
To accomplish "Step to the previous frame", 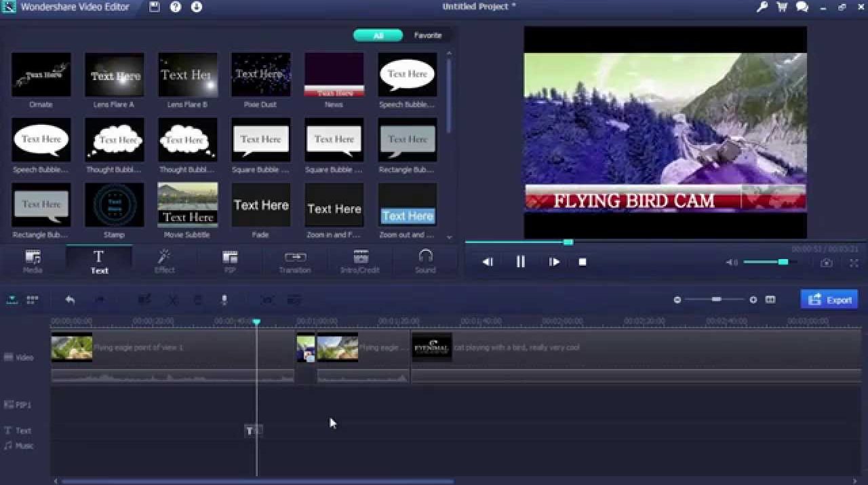I will [x=488, y=262].
